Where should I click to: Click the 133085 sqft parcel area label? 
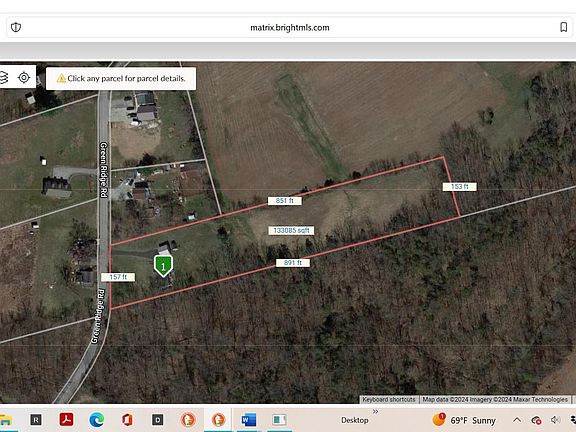pyautogui.click(x=291, y=230)
